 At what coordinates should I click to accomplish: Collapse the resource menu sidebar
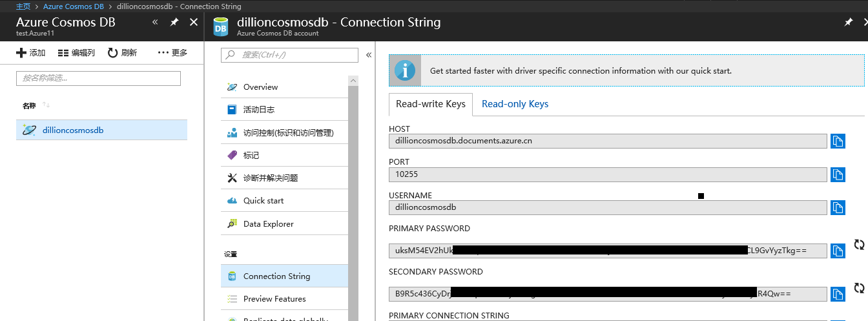(x=369, y=55)
